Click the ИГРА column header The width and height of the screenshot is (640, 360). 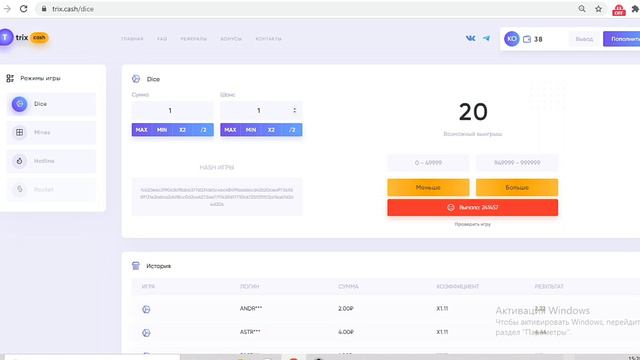(148, 287)
